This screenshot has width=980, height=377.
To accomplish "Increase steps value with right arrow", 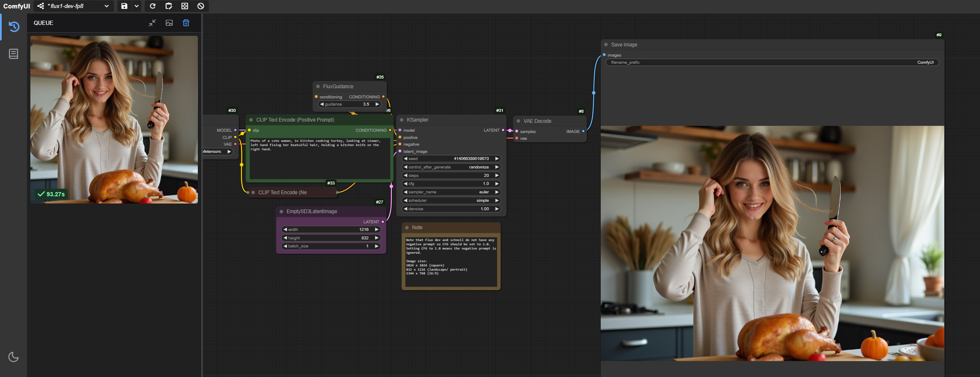I will point(497,175).
